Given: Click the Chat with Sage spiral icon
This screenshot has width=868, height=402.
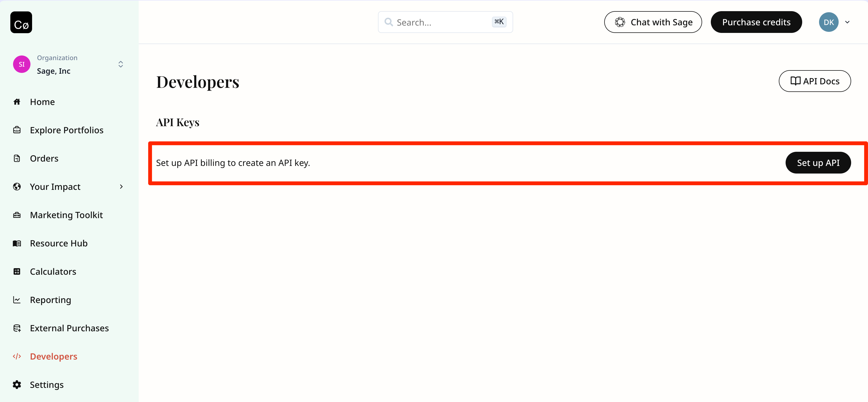Looking at the screenshot, I should click(x=621, y=22).
